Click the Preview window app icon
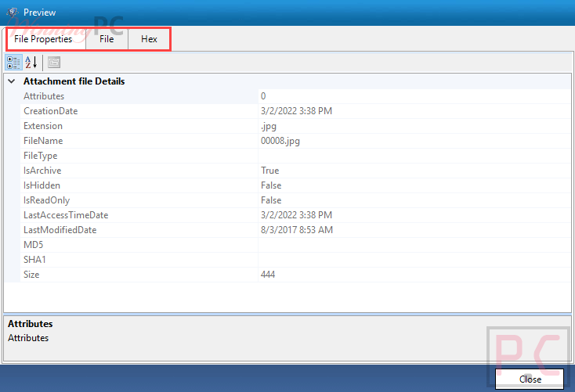The width and height of the screenshot is (575, 392). pyautogui.click(x=13, y=12)
